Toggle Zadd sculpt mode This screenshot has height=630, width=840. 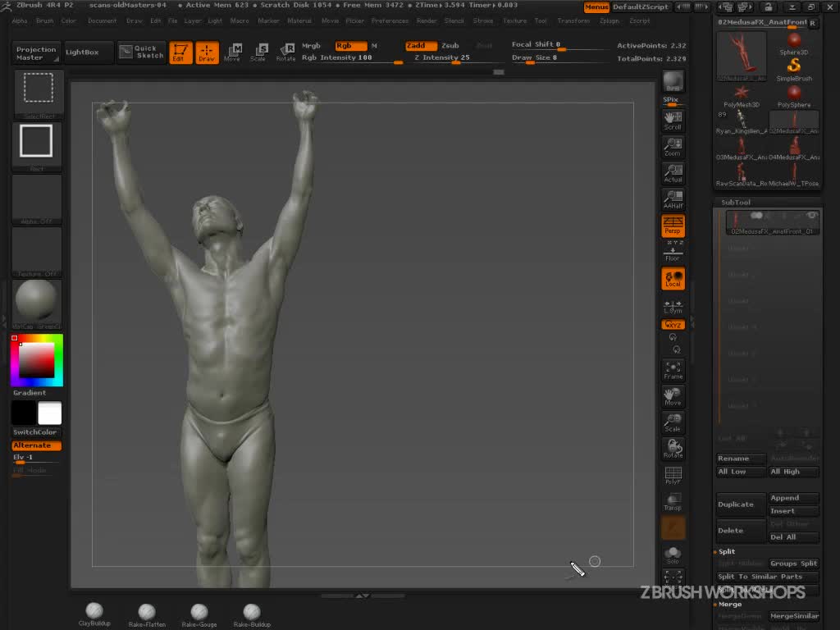point(421,46)
